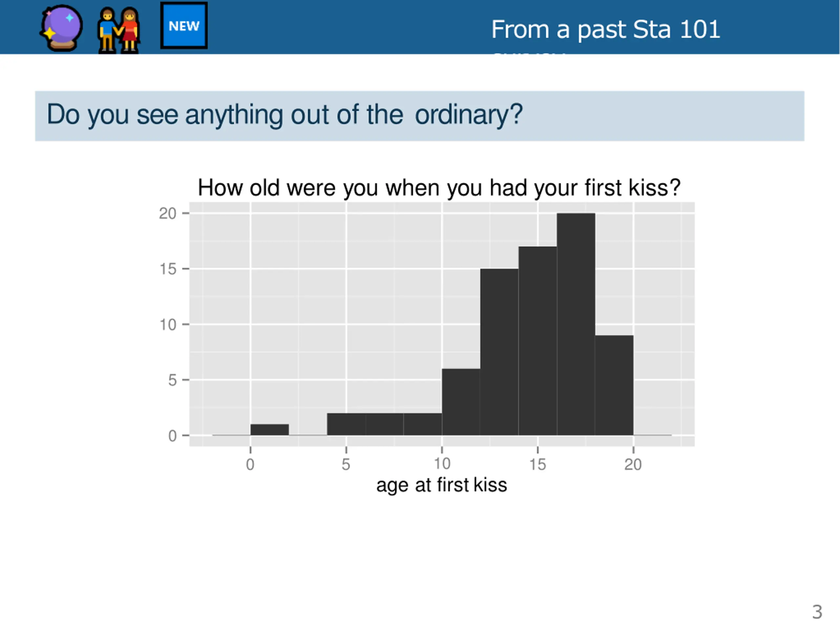
Task: Click the histogram bar for ages 12–14
Action: (x=499, y=352)
